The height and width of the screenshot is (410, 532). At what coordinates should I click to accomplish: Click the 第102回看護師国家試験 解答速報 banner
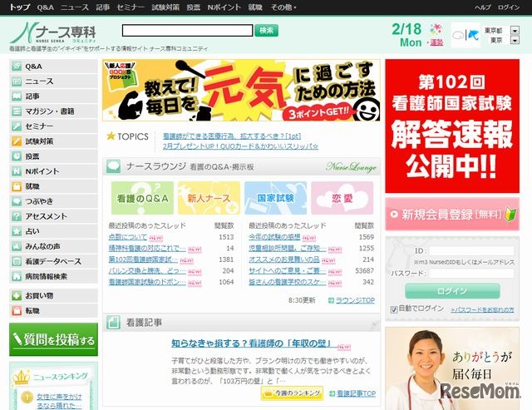[x=452, y=126]
